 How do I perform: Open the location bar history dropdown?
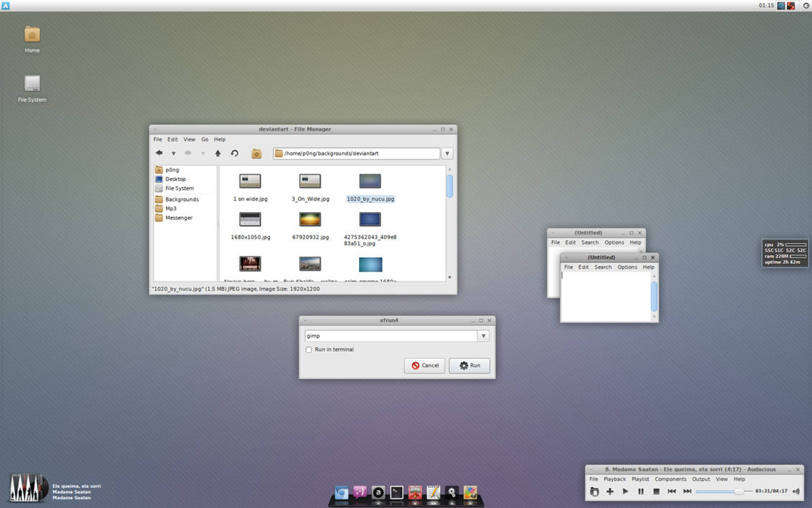(447, 153)
